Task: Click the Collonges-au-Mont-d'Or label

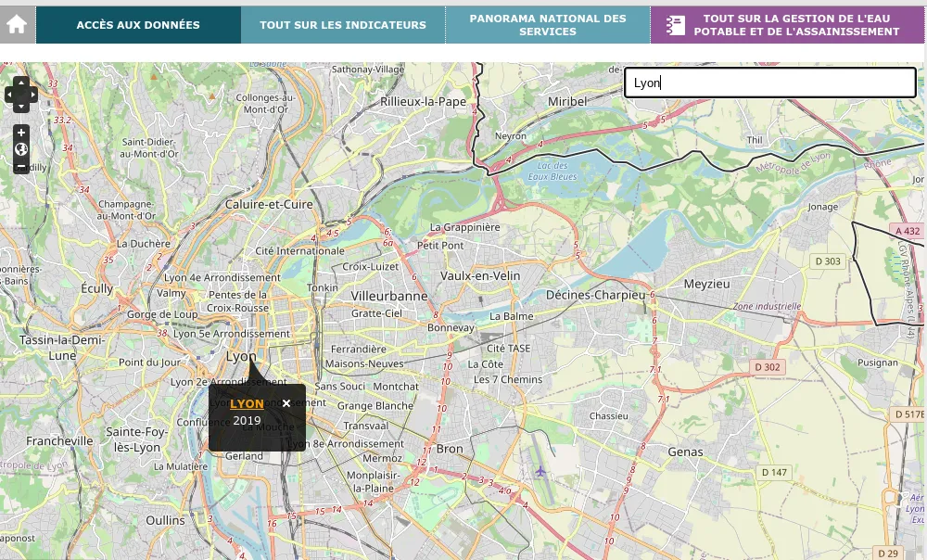Action: click(265, 104)
